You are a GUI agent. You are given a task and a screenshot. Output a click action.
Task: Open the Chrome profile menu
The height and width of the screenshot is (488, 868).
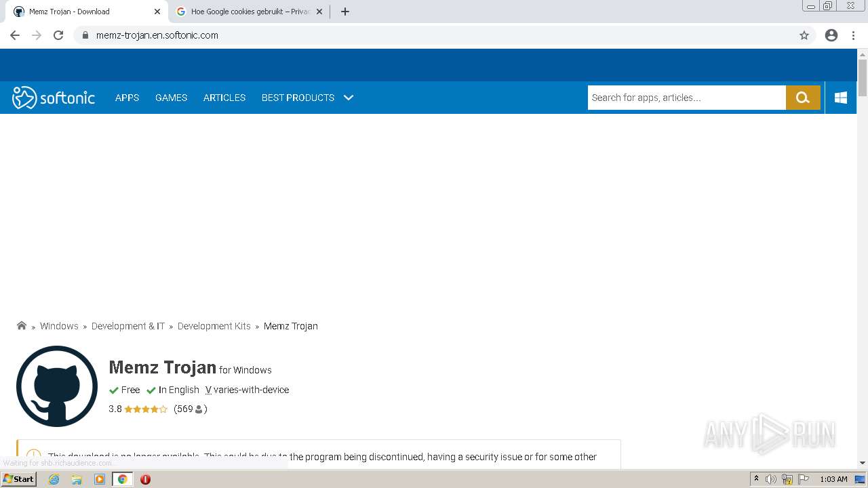(831, 35)
